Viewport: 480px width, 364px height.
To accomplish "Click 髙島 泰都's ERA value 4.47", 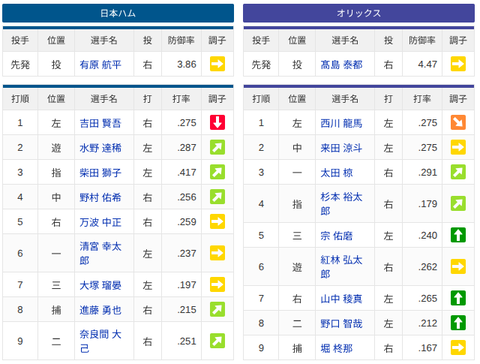I will pyautogui.click(x=427, y=64).
